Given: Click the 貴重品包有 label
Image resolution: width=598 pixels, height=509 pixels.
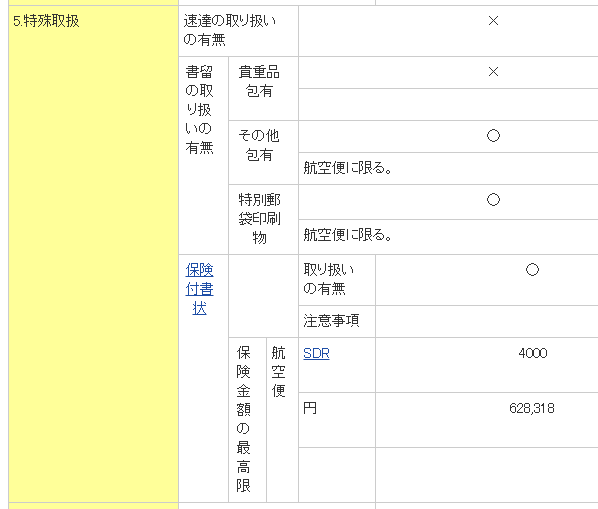Looking at the screenshot, I should (259, 81).
